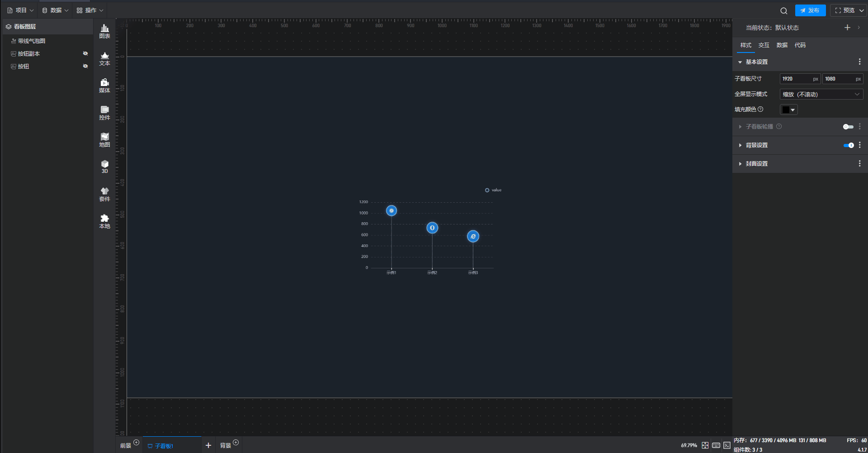Click the 69.79% zoom value
The height and width of the screenshot is (453, 868).
tap(689, 445)
